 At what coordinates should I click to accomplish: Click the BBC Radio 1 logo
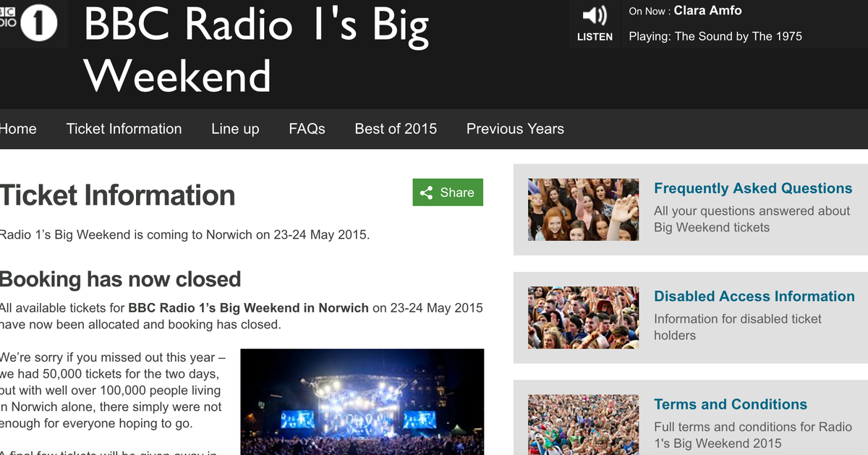point(33,24)
